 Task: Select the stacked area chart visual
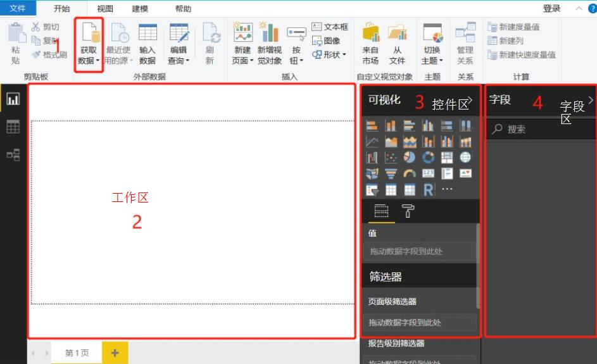click(x=410, y=142)
